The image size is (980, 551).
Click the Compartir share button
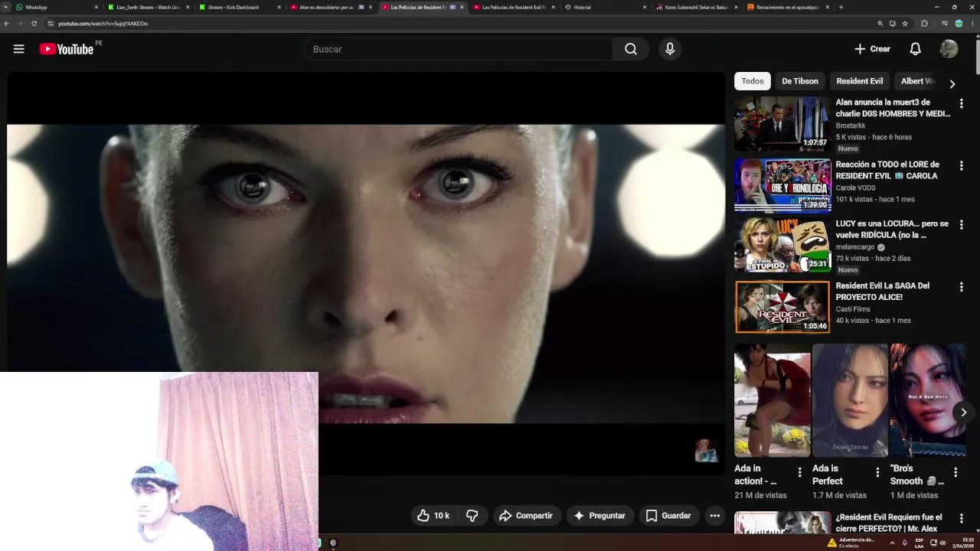pos(526,516)
